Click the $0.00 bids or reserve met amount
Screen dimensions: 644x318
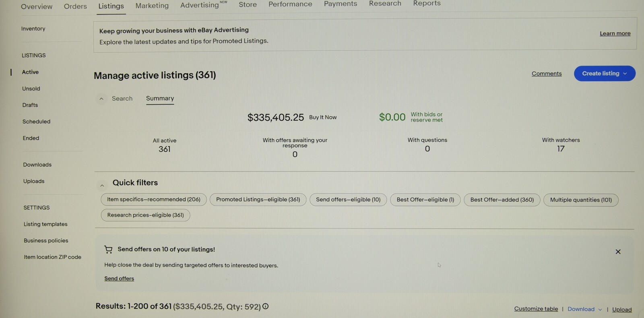392,117
